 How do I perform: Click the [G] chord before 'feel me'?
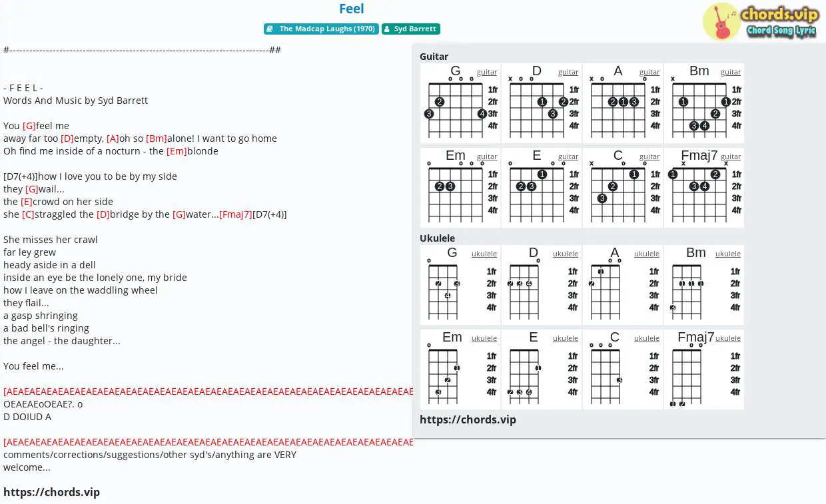click(29, 126)
